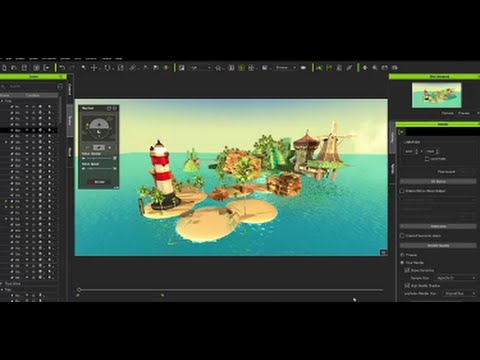Click the first item in the top menu bar
Image resolution: width=480 pixels, height=360 pixels.
click(x=1, y=59)
